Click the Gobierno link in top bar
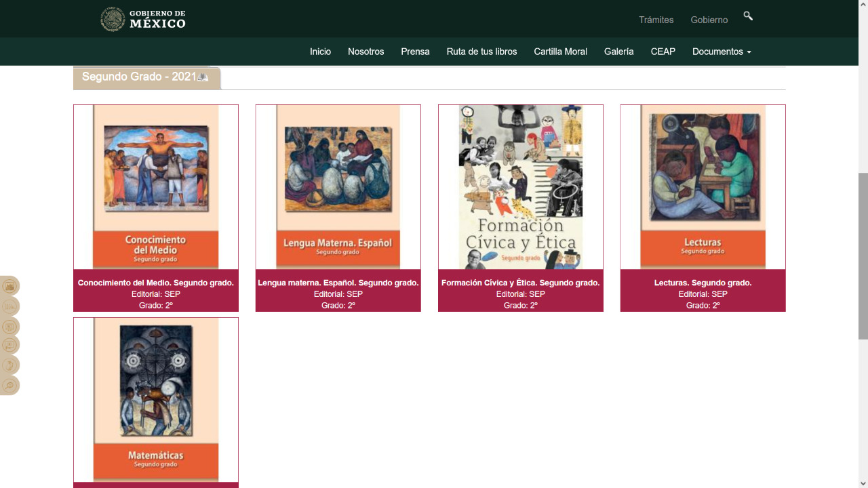Image resolution: width=868 pixels, height=488 pixels. coord(709,20)
